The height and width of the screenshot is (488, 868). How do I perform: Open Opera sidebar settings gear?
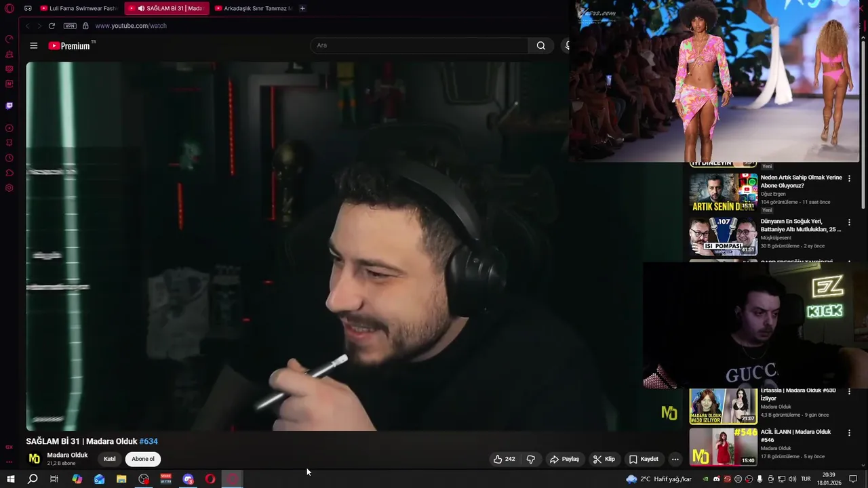(x=9, y=188)
